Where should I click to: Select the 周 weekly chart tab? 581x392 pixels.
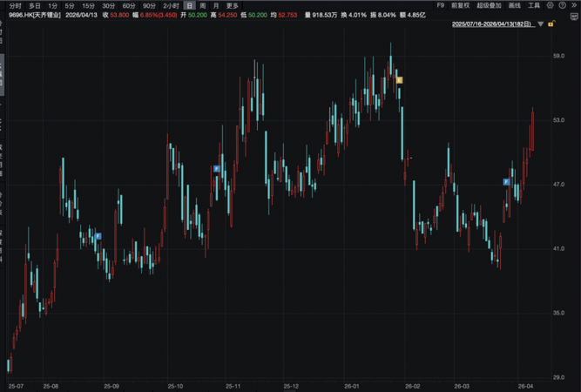[203, 5]
